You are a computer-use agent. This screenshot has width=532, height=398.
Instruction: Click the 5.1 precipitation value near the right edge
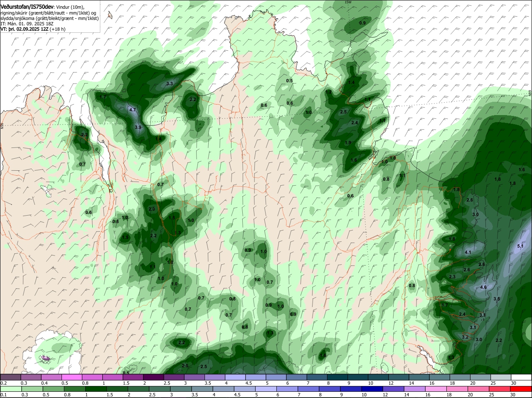[520, 246]
